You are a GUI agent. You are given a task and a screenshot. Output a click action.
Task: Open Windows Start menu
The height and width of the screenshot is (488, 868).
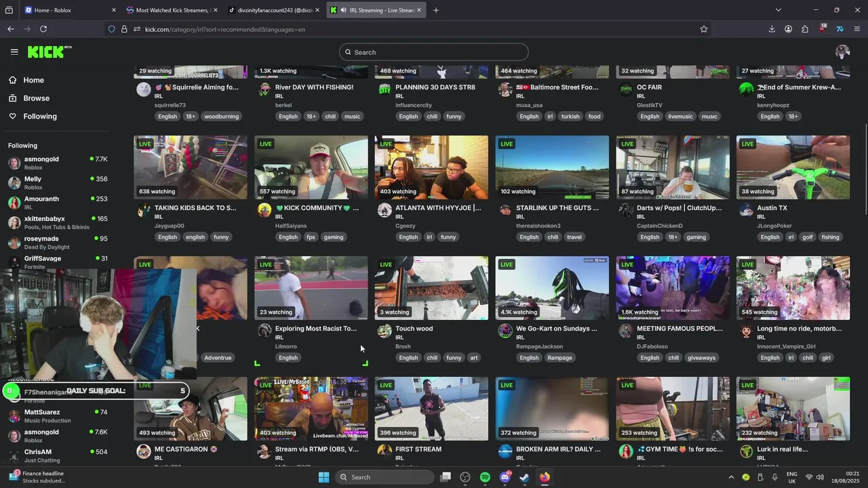(x=323, y=477)
